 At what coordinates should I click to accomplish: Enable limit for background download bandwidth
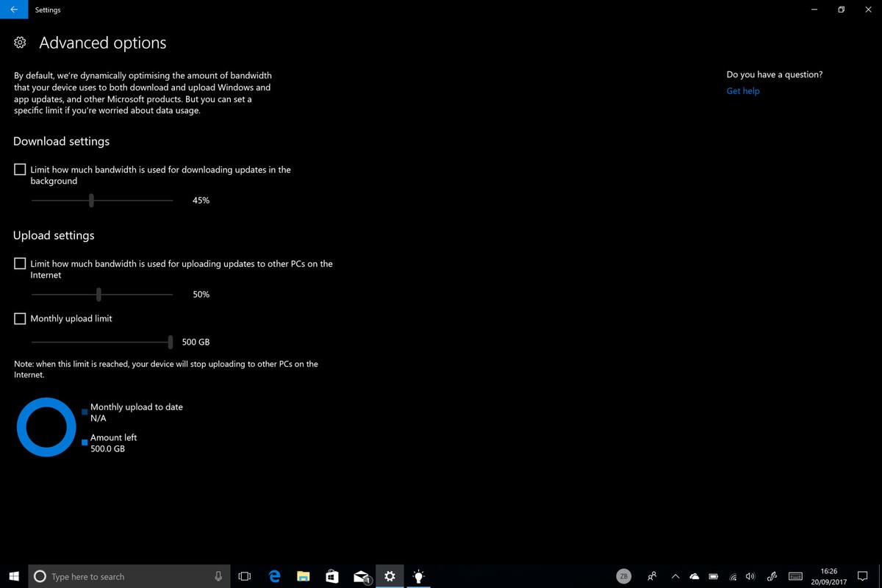(20, 170)
